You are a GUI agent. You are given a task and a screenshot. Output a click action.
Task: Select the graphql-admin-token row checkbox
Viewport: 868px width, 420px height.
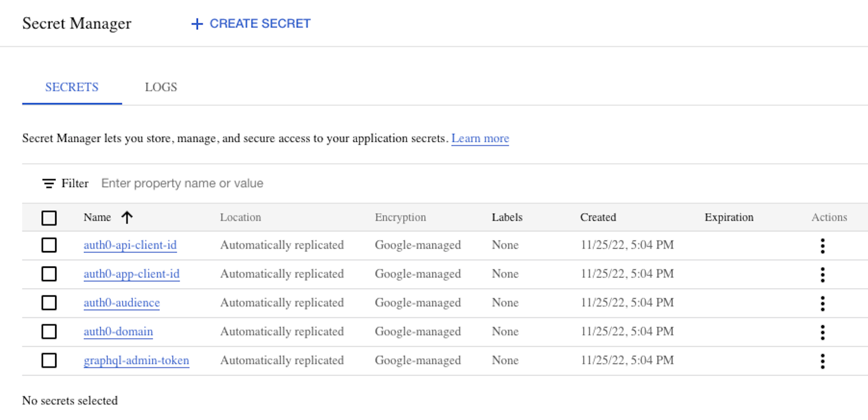(49, 360)
